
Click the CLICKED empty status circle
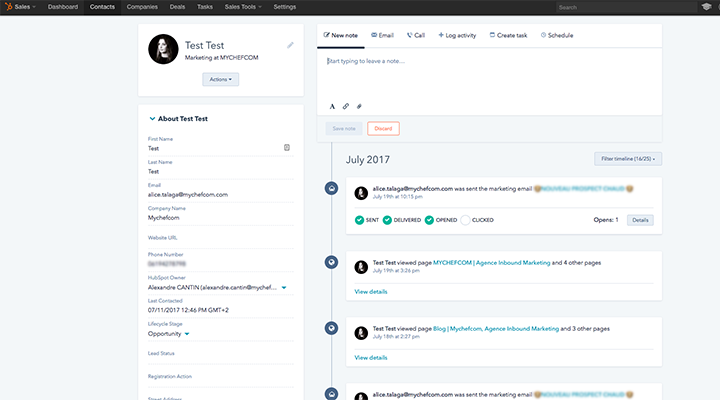coord(465,220)
